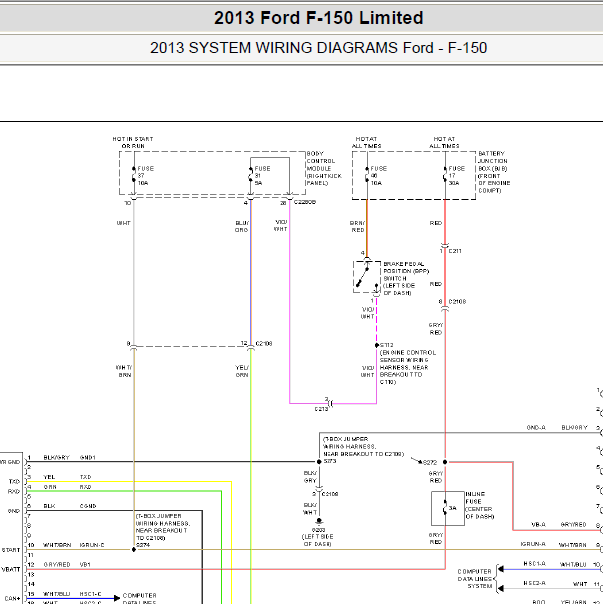Click the '2013 SYSTEM WIRING DIAGRAMS Ford - F-150' subtitle
Image resolution: width=603 pixels, height=604 pixels.
(x=318, y=48)
